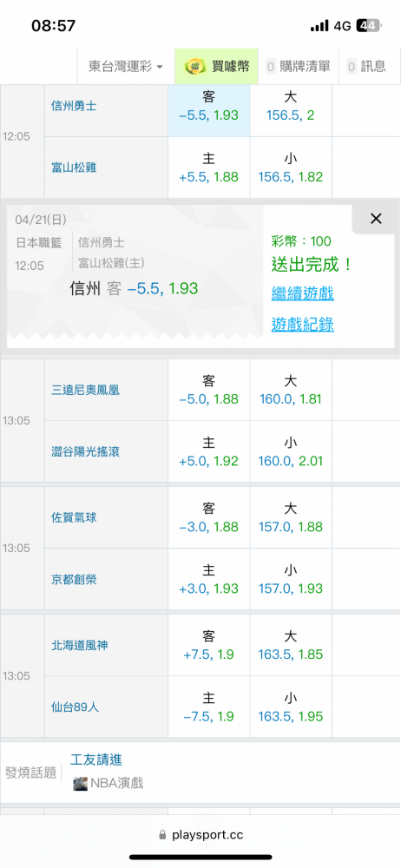Select 佐賀氣球 away spread −3.0, 1.88
This screenshot has height=868, width=401.
click(x=209, y=517)
